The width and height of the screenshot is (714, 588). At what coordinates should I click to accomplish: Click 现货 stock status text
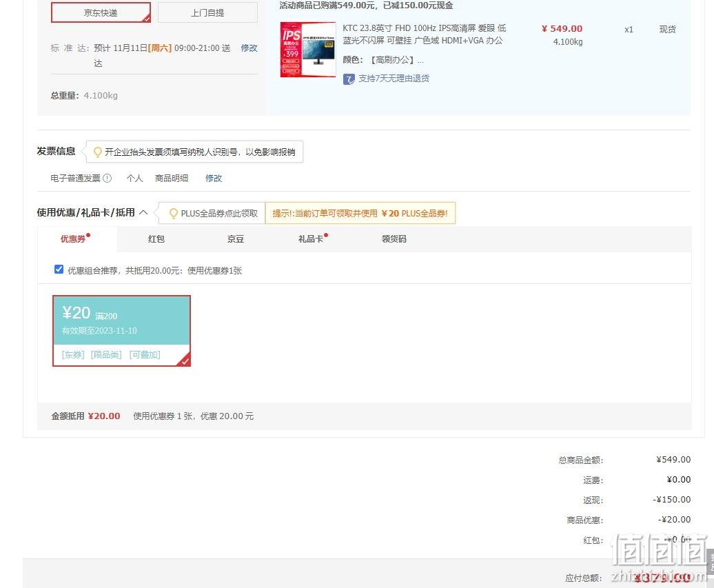[668, 30]
